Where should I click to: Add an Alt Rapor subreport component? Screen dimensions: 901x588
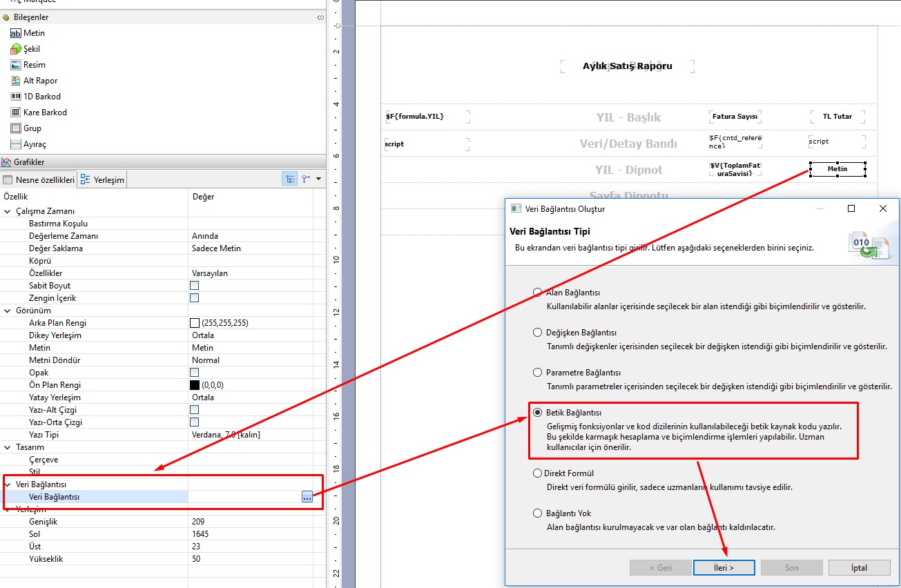[40, 81]
